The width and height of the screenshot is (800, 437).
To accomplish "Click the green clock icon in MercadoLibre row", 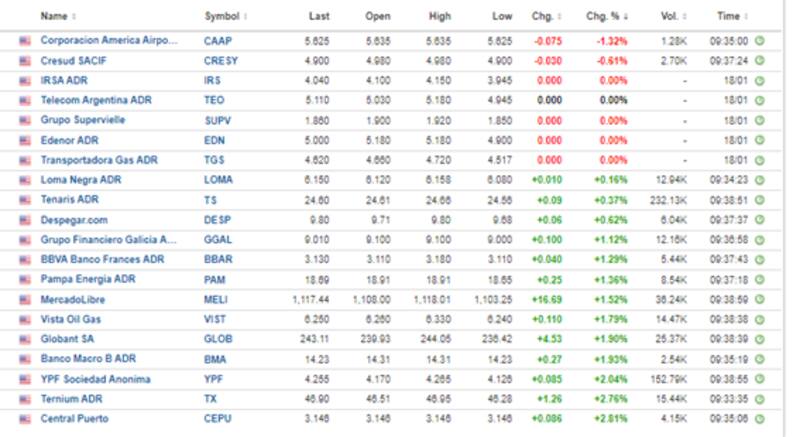I will [x=760, y=299].
